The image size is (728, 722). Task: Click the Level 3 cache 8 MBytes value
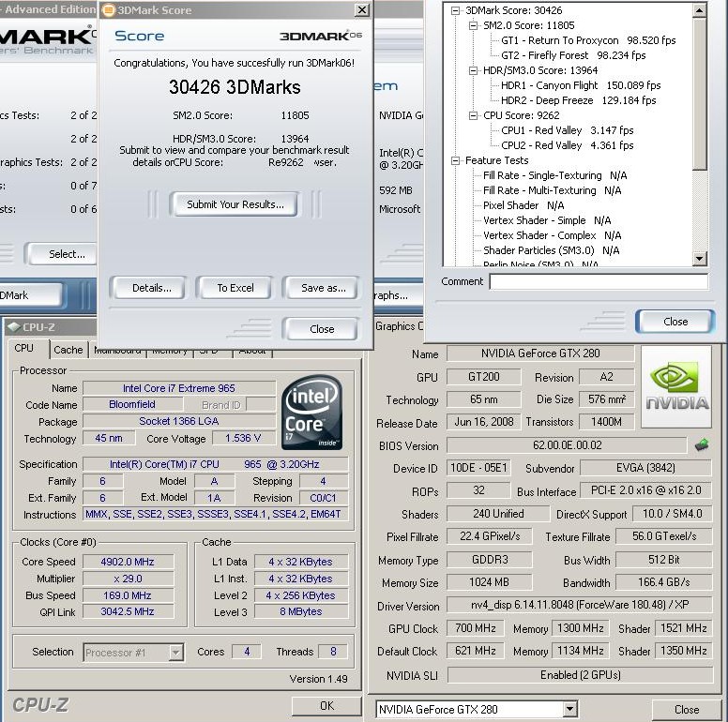[301, 611]
